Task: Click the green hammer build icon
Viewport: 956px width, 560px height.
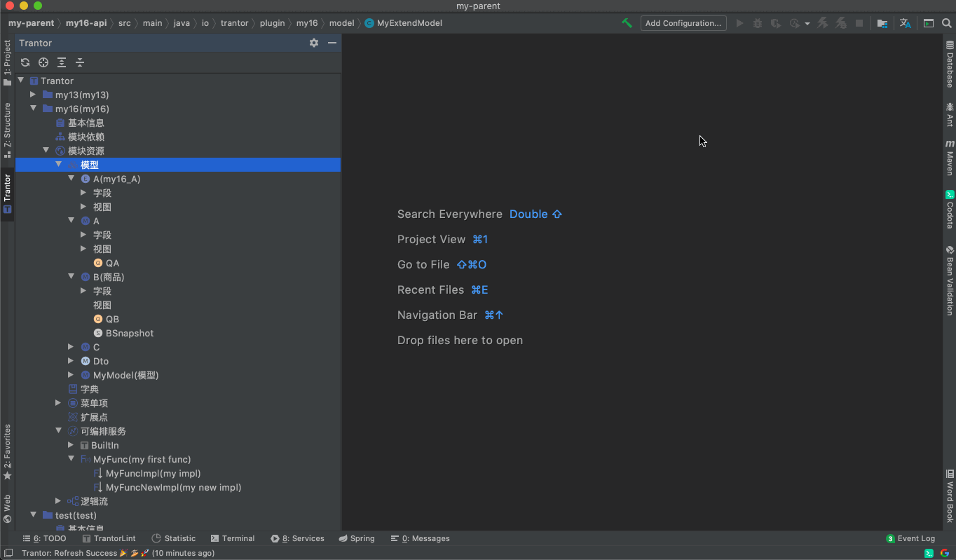Action: click(627, 23)
